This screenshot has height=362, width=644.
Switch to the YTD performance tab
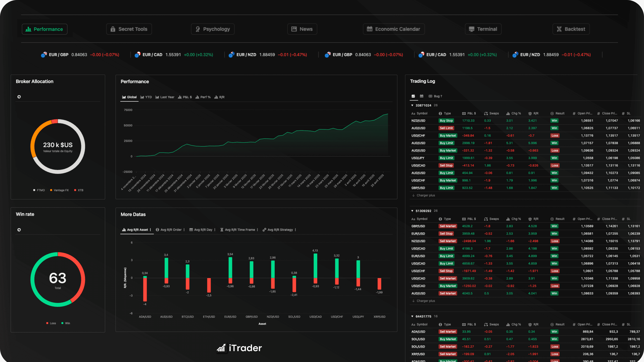[x=146, y=97]
